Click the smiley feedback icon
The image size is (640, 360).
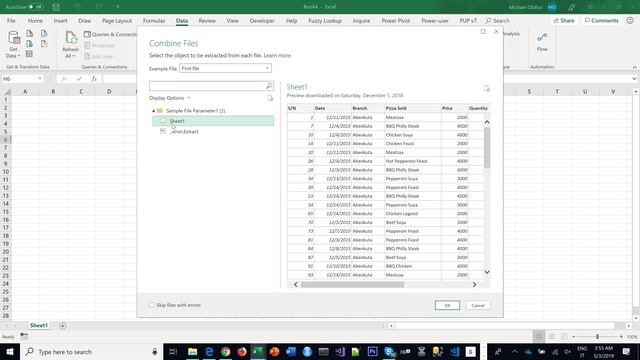pos(630,20)
